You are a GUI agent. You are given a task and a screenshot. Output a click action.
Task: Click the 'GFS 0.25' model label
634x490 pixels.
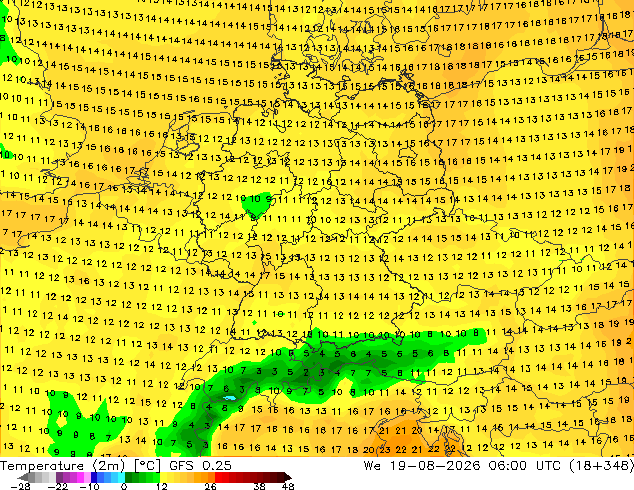coord(200,466)
